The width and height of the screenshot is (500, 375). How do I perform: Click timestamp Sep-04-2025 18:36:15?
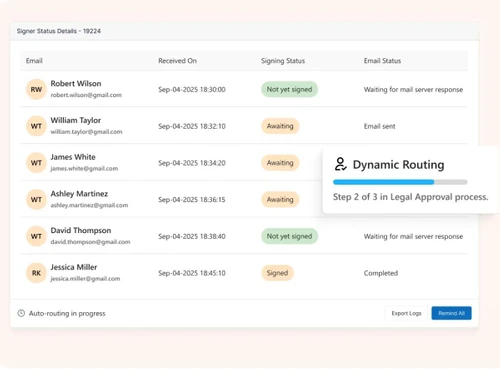pyautogui.click(x=192, y=199)
